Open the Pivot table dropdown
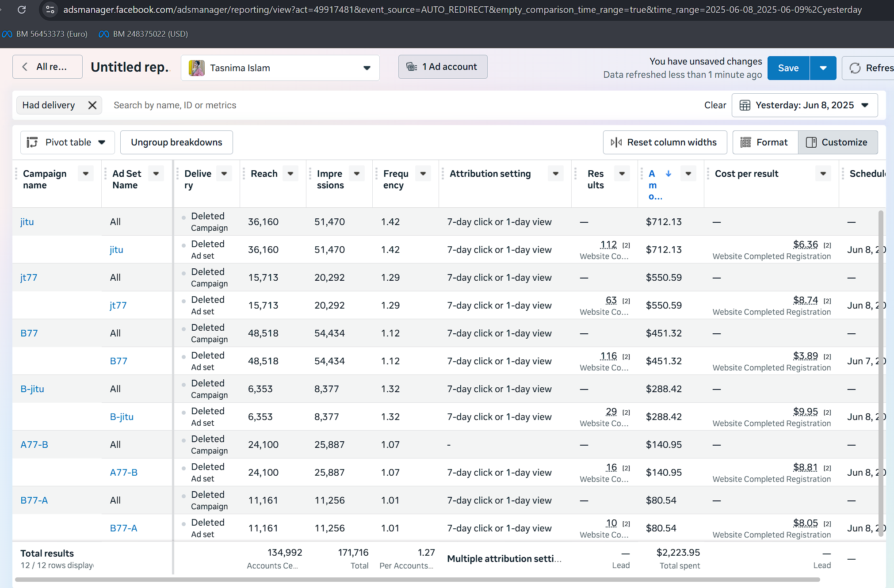 click(67, 142)
